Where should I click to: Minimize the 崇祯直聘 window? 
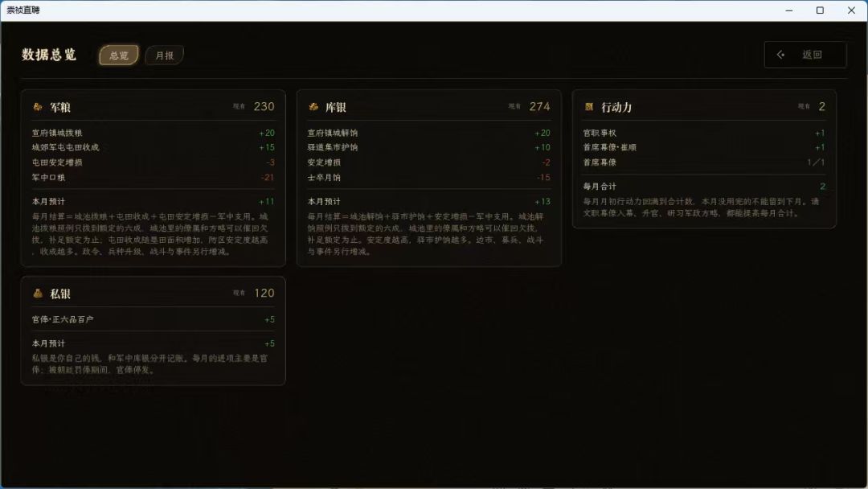(x=789, y=10)
